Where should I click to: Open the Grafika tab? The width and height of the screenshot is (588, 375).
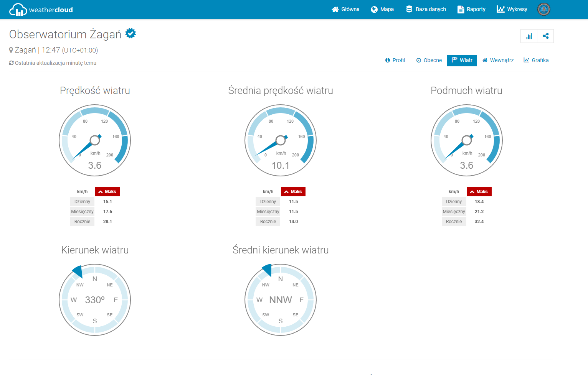pos(536,60)
